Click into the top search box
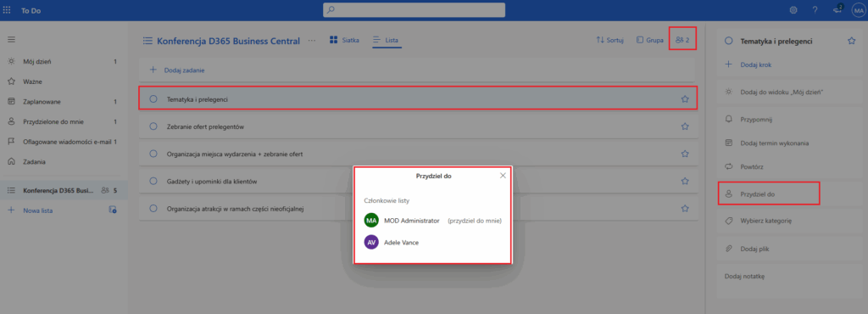 tap(414, 10)
